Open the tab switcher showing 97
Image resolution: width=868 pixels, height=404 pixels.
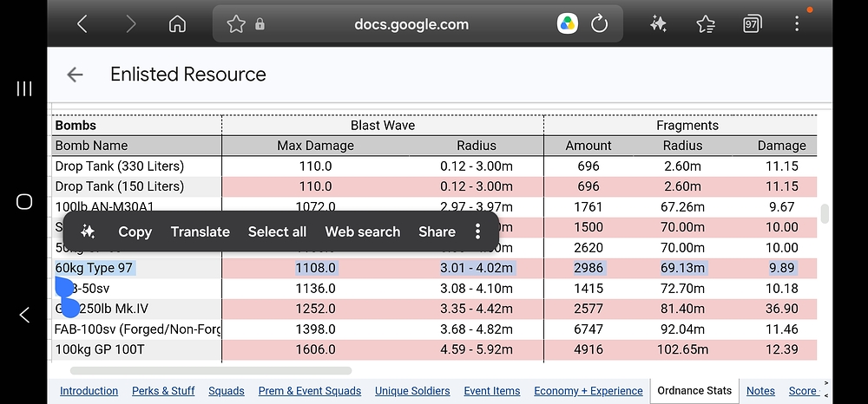coord(752,23)
